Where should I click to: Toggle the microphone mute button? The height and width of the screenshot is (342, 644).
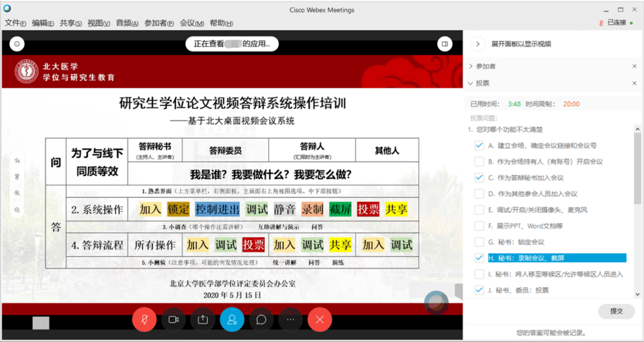coord(144,319)
